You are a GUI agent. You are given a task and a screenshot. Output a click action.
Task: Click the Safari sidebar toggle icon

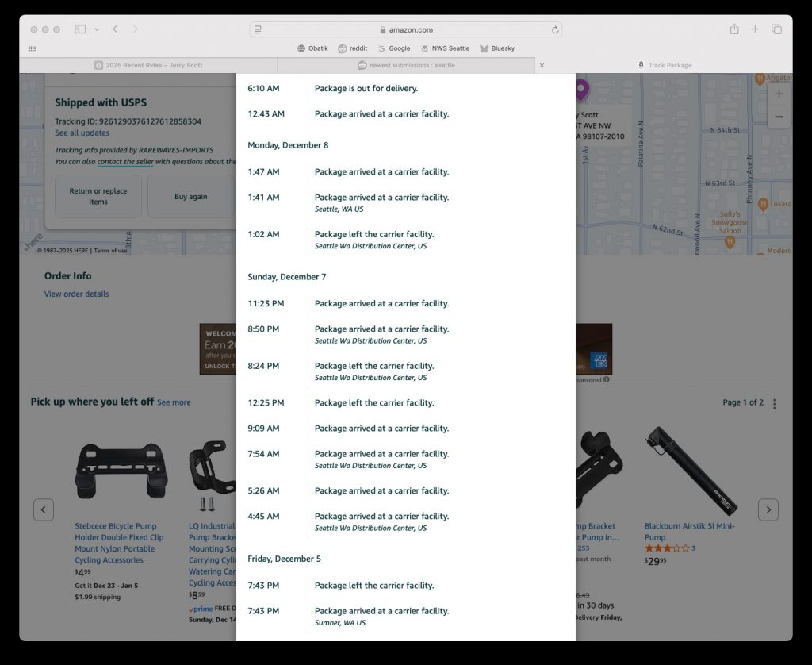point(80,29)
